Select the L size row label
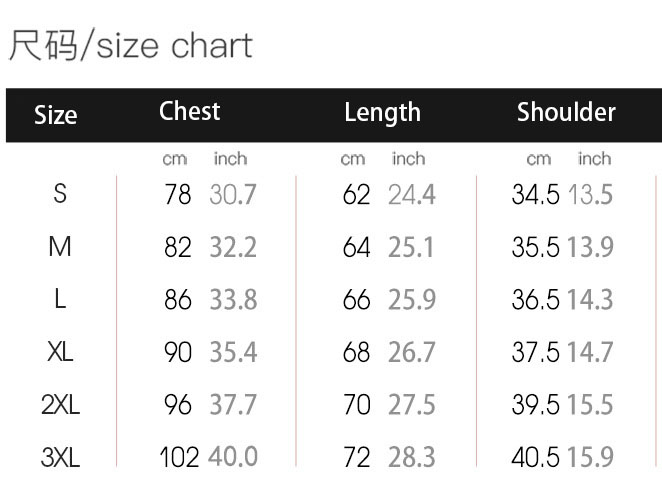Image resolution: width=662 pixels, height=491 pixels. pyautogui.click(x=60, y=299)
